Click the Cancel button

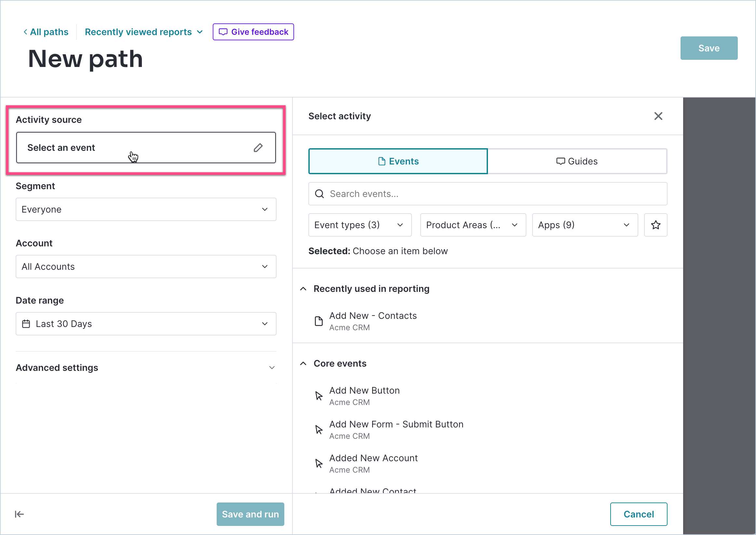[639, 514]
